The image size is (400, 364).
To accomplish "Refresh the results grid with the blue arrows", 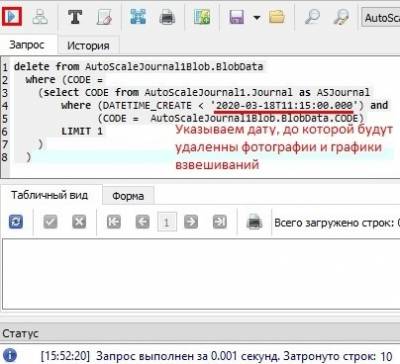I will click(x=16, y=222).
